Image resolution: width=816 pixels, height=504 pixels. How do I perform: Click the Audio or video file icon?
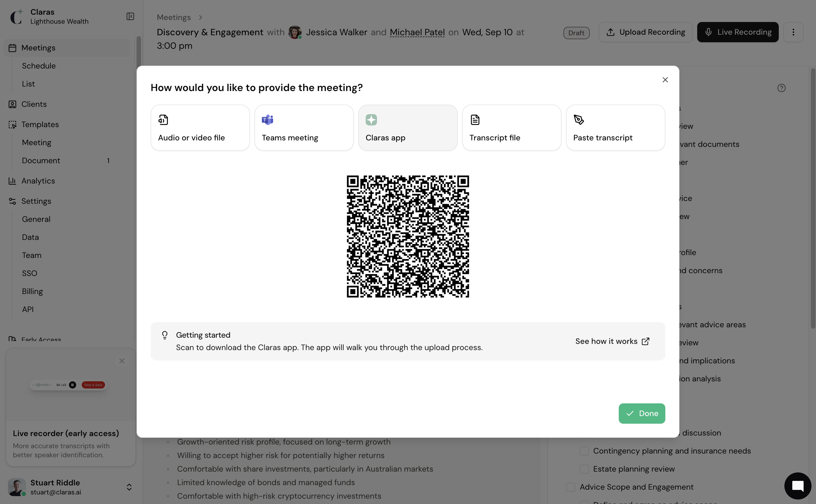coord(163,120)
